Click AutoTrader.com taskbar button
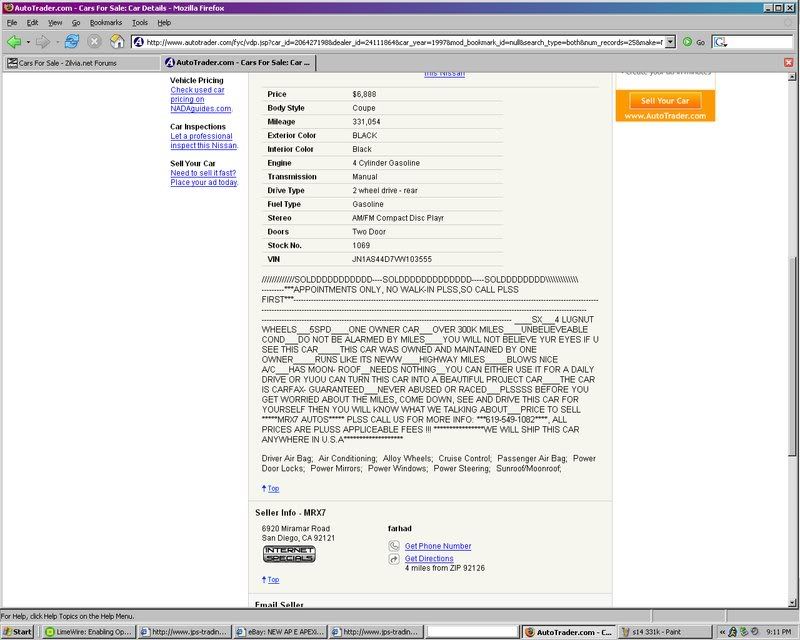The height and width of the screenshot is (640, 800). 568,632
